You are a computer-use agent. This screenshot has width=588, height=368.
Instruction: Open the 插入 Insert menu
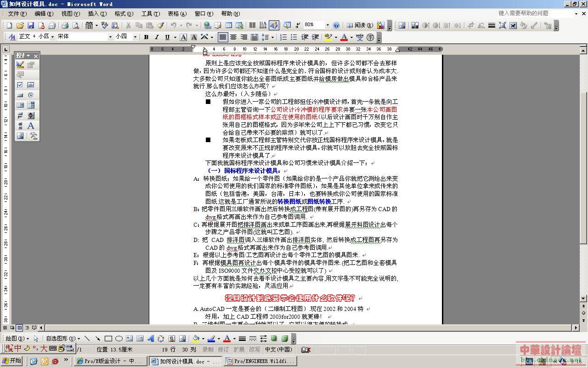pyautogui.click(x=97, y=13)
